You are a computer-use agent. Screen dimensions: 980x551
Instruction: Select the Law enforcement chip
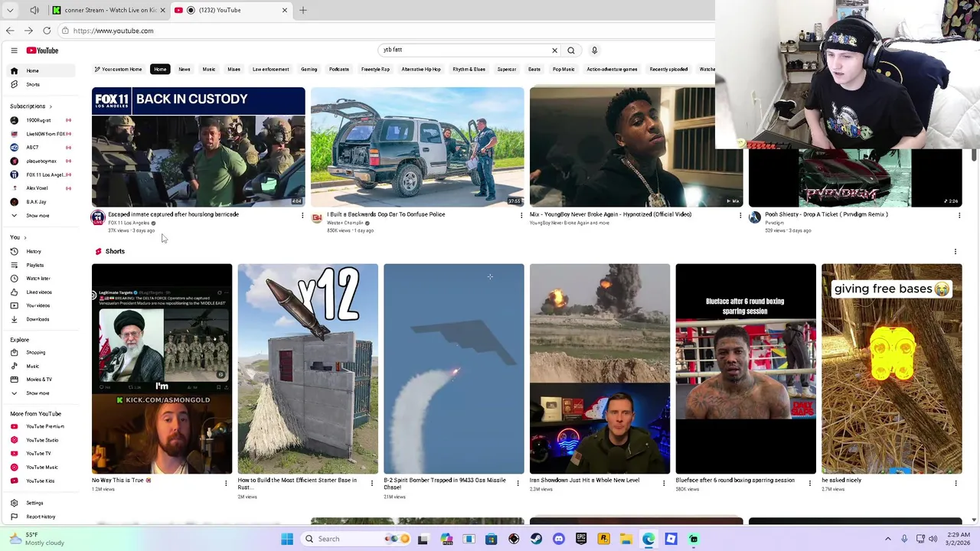tap(271, 70)
